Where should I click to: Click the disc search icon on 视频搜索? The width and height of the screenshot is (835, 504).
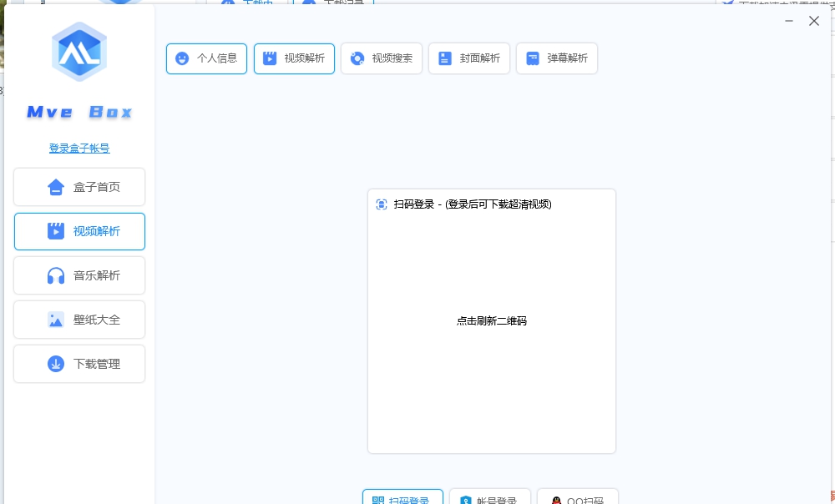357,58
